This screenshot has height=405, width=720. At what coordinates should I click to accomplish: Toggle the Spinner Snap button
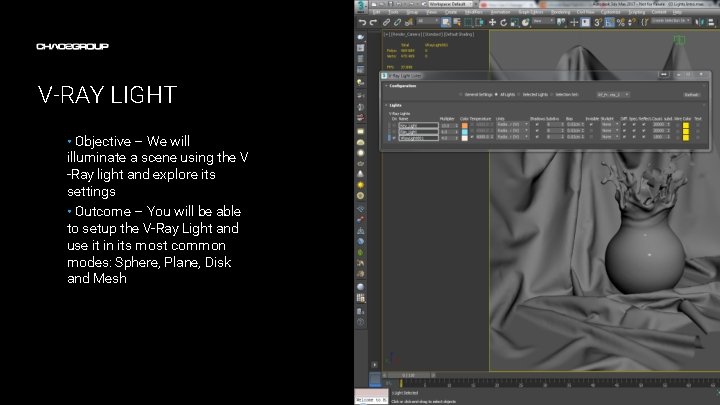point(632,22)
